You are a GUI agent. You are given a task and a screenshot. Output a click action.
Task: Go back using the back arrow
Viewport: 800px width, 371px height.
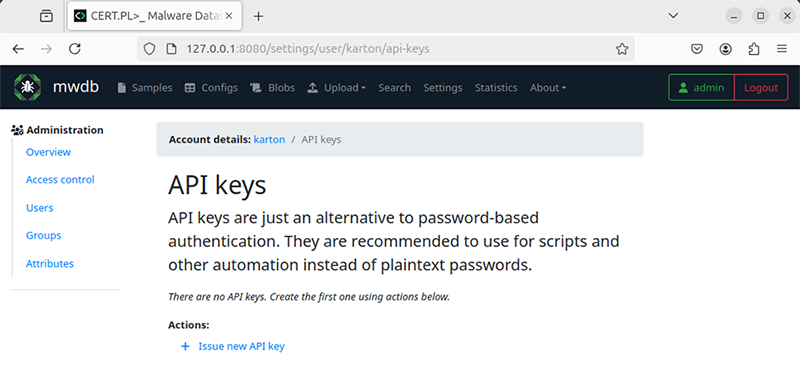point(18,49)
